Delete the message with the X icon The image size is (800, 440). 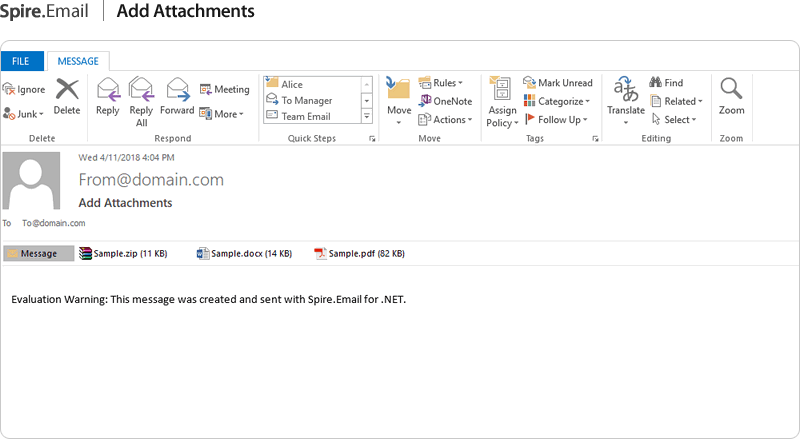pyautogui.click(x=67, y=97)
